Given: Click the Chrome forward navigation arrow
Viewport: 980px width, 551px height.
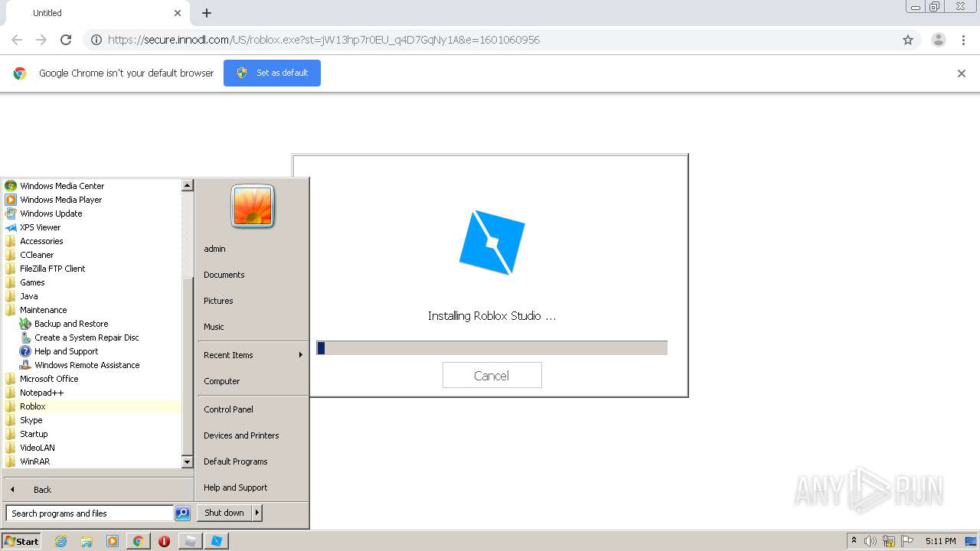Looking at the screenshot, I should click(x=41, y=40).
